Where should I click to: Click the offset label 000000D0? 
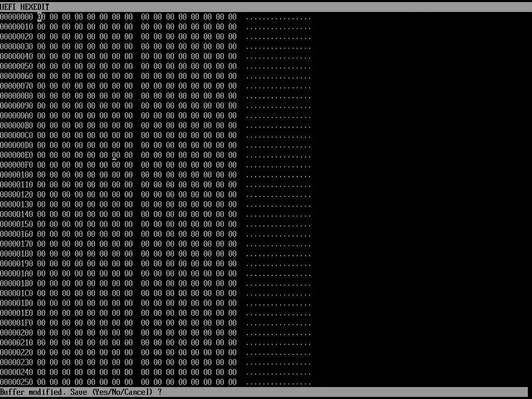17,145
